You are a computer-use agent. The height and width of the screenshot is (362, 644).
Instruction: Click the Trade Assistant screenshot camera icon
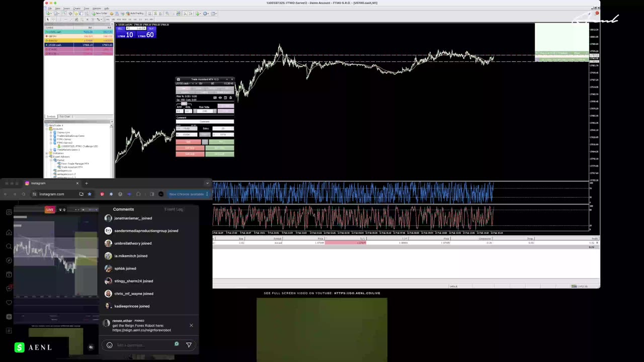[178, 79]
